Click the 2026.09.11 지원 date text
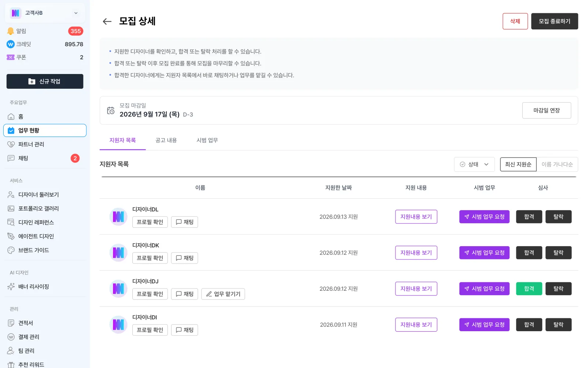Screen dimensions: 588x368 [338, 325]
